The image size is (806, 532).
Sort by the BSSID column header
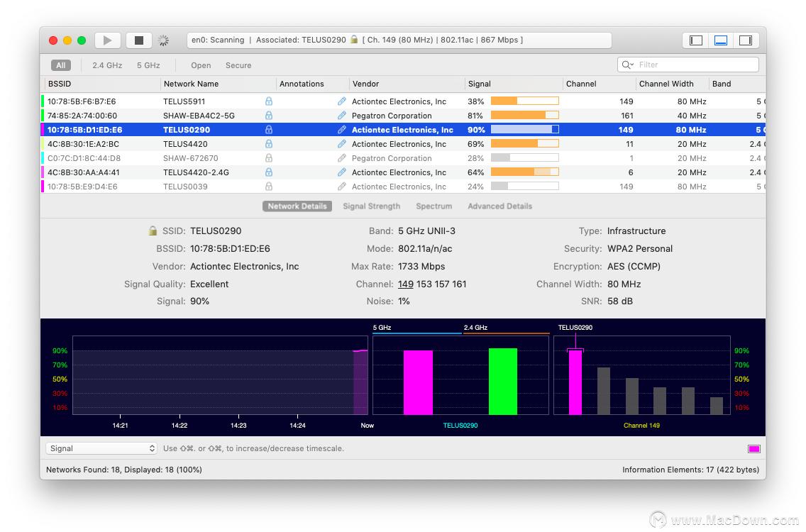pos(101,84)
